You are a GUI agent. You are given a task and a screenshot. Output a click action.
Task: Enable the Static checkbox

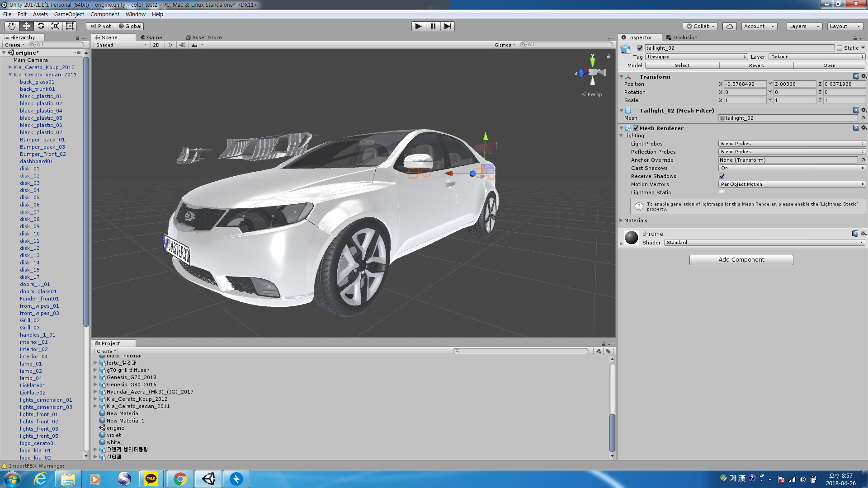(840, 48)
